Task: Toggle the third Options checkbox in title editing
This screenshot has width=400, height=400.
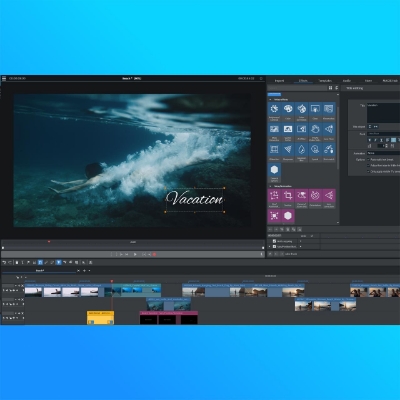Action: click(x=369, y=171)
